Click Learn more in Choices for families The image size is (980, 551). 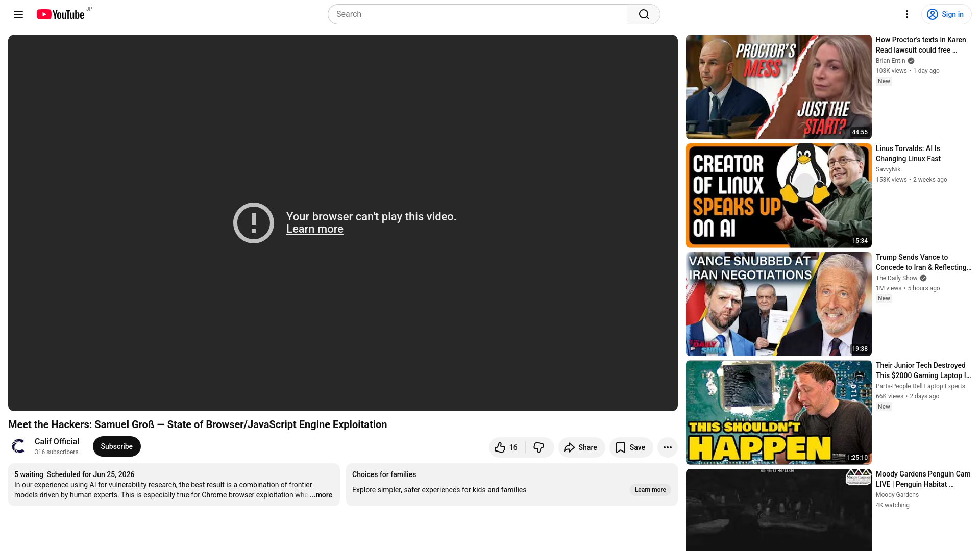tap(650, 490)
